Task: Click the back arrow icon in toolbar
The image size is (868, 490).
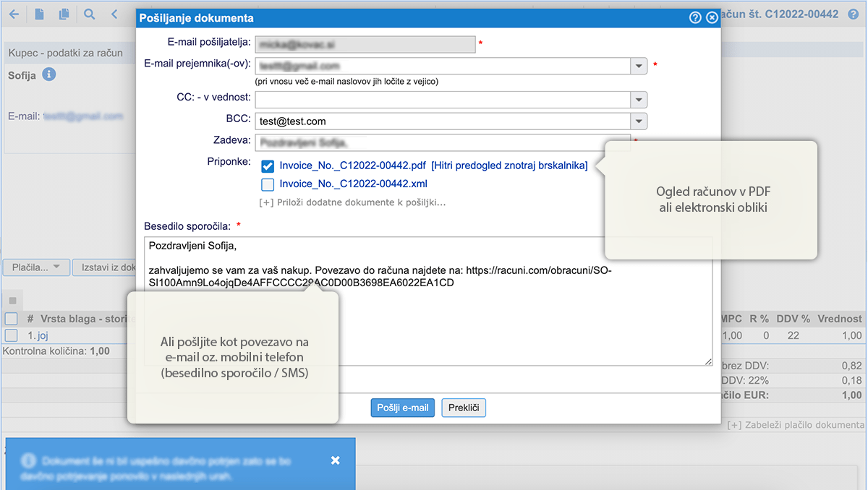Action: tap(14, 14)
